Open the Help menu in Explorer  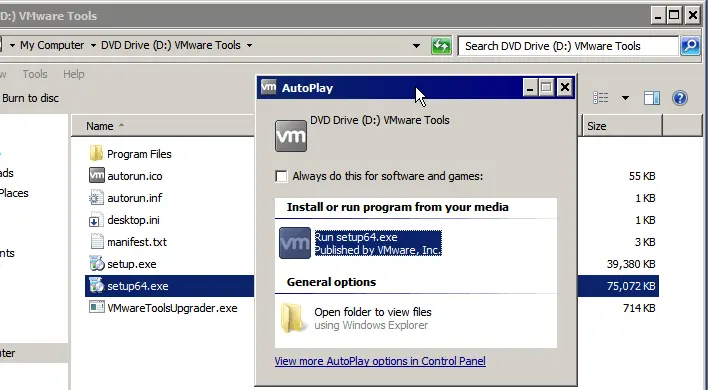point(74,74)
